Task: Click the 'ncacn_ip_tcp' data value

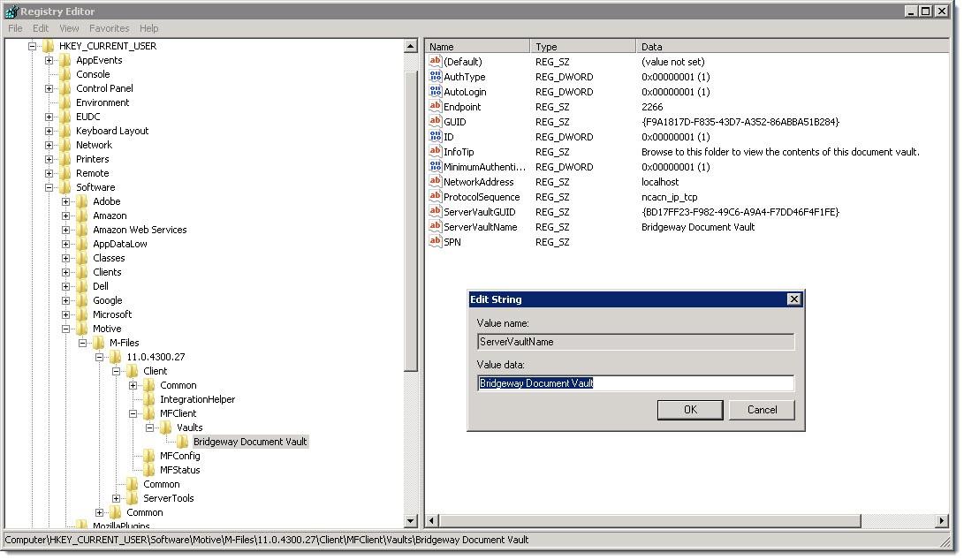Action: 669,197
